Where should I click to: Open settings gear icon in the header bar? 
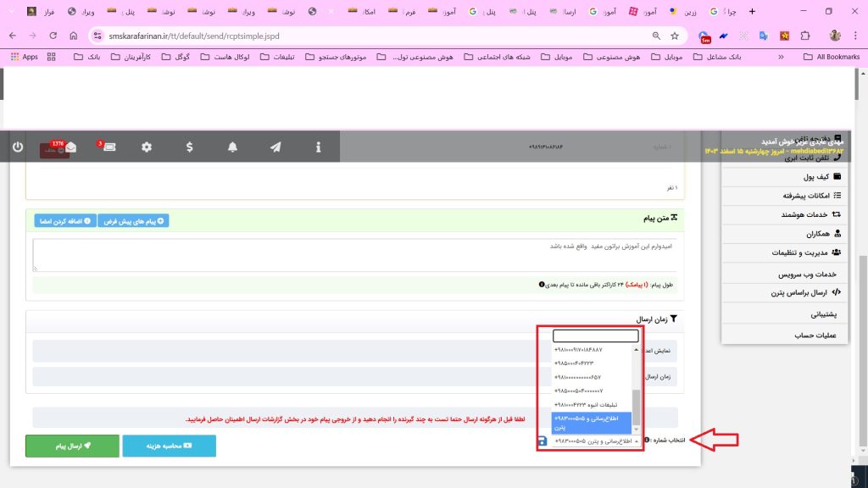pyautogui.click(x=147, y=147)
